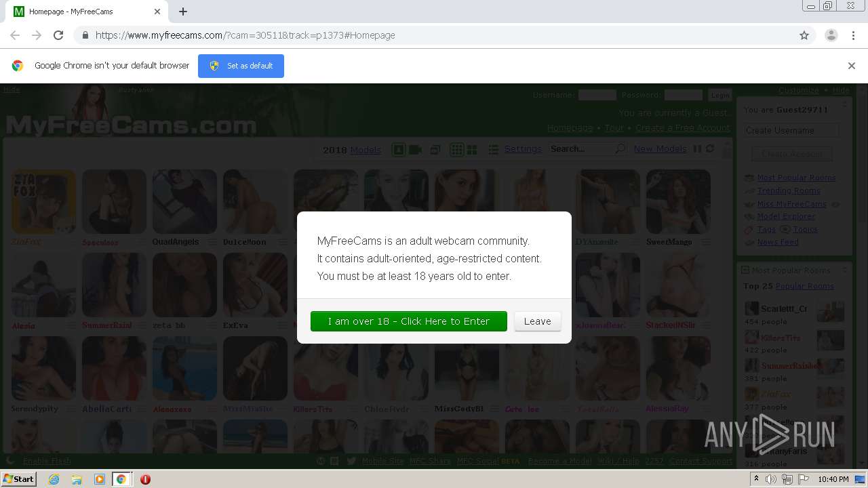Click the popout windows icon

[435, 150]
